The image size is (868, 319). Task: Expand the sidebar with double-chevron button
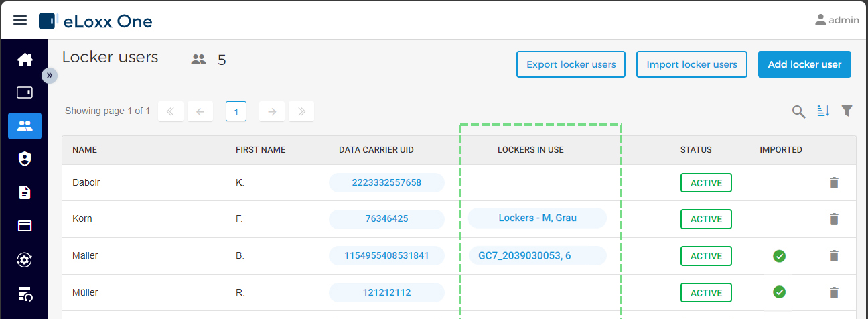coord(50,75)
